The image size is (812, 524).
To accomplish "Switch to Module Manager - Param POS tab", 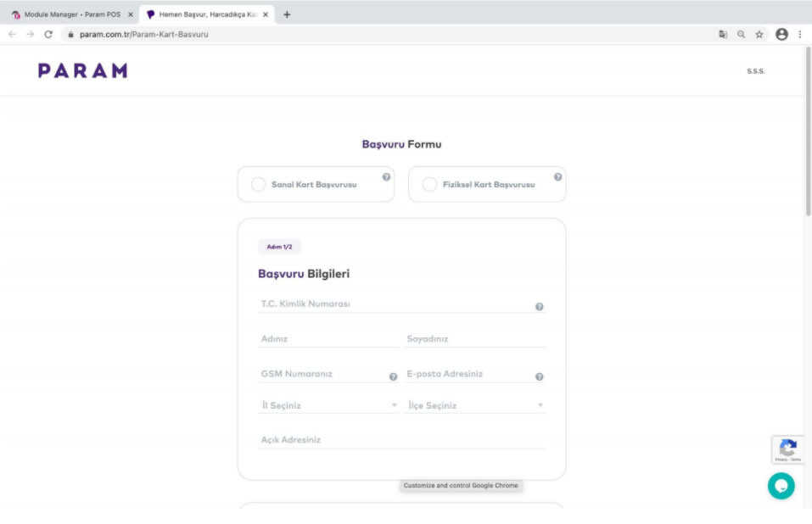I will tap(72, 14).
